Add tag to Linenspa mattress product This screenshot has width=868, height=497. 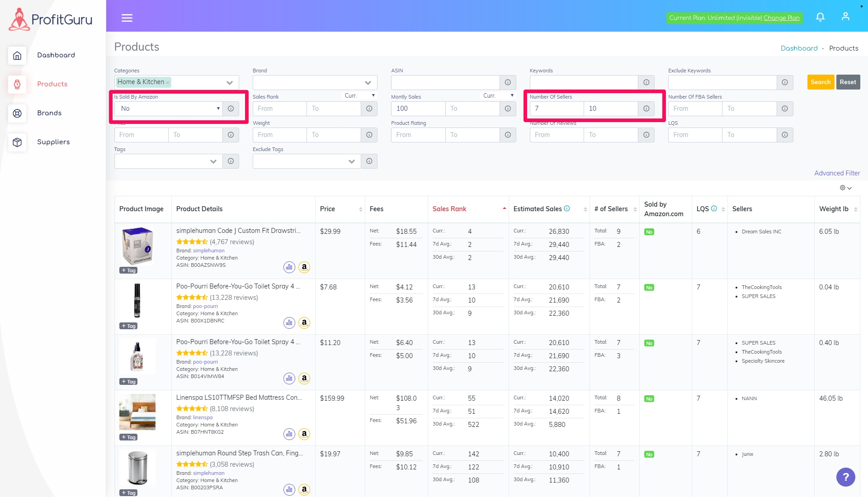click(x=128, y=437)
